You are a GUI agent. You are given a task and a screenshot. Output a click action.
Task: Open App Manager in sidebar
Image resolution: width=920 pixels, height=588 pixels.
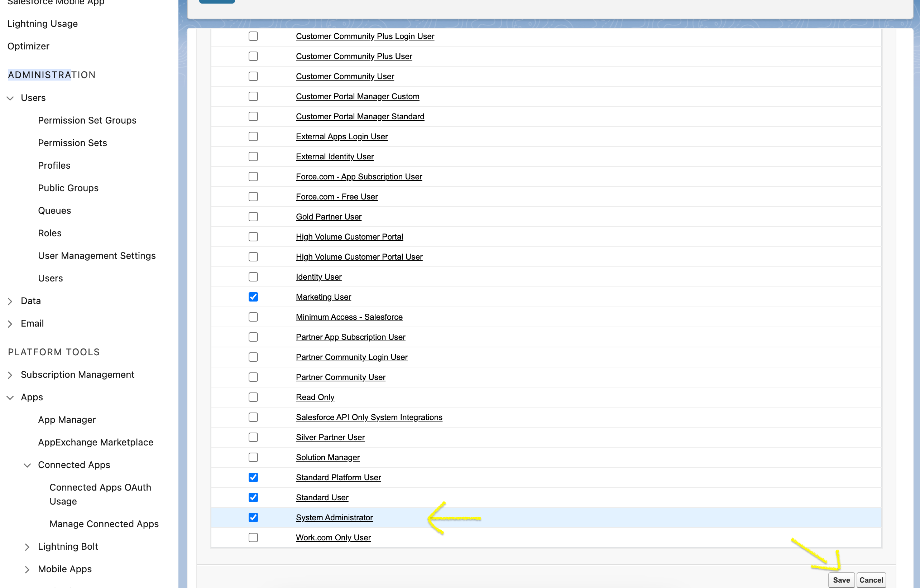tap(67, 420)
